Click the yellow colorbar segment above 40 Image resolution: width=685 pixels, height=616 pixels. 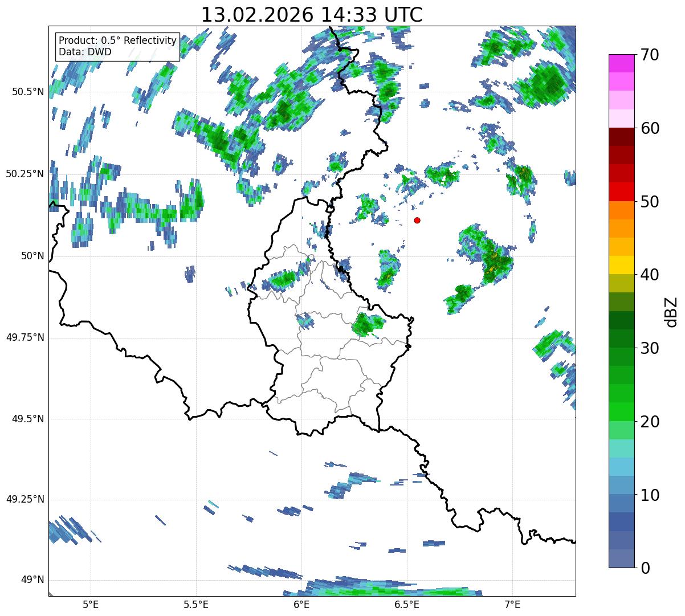tap(621, 265)
